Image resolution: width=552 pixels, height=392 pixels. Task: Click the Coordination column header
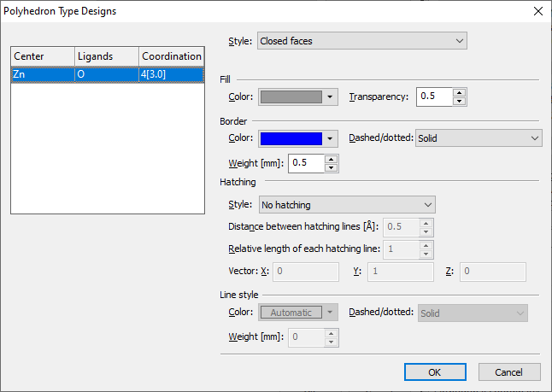point(171,56)
